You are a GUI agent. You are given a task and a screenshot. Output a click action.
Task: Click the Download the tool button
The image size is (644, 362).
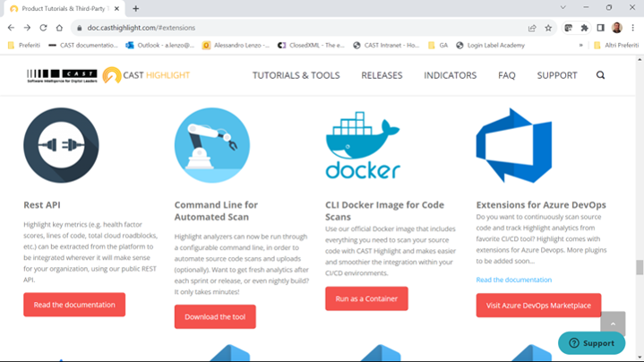[x=215, y=316]
